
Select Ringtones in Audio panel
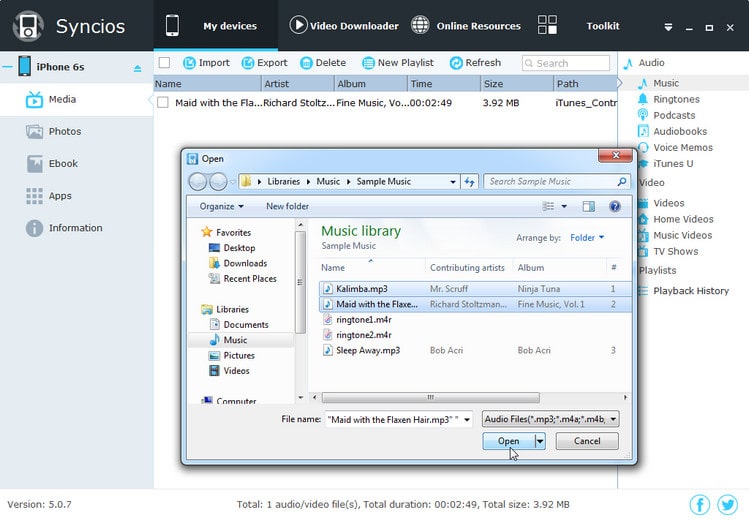tap(676, 99)
